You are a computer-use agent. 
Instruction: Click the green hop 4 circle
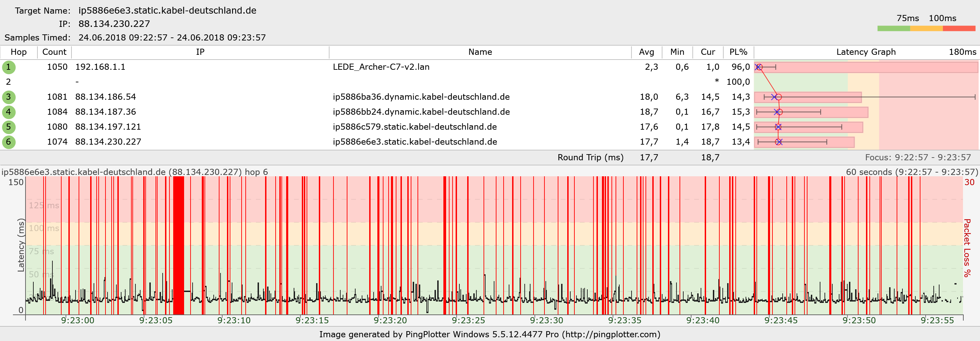[9, 112]
